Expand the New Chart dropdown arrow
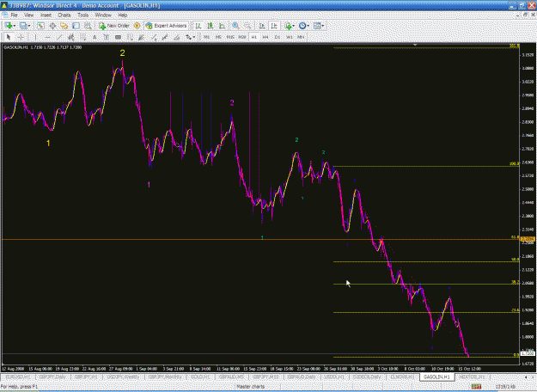Viewport: 537px width, 392px height. [x=15, y=26]
